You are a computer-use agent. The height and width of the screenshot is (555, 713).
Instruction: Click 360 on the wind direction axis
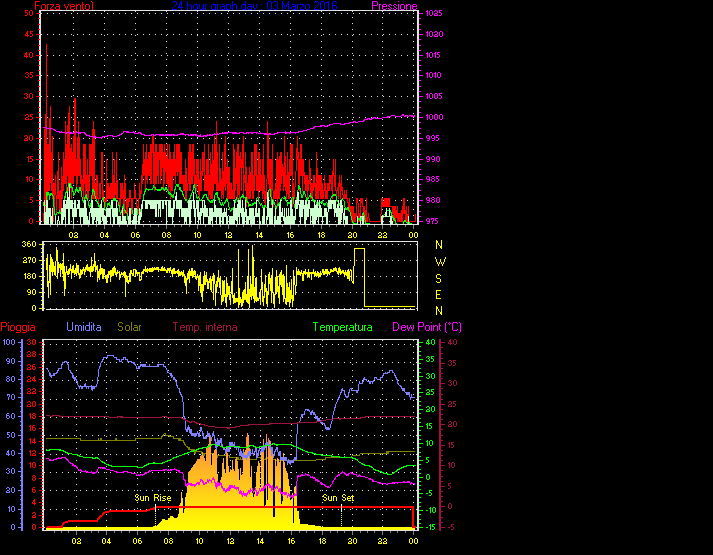click(29, 245)
